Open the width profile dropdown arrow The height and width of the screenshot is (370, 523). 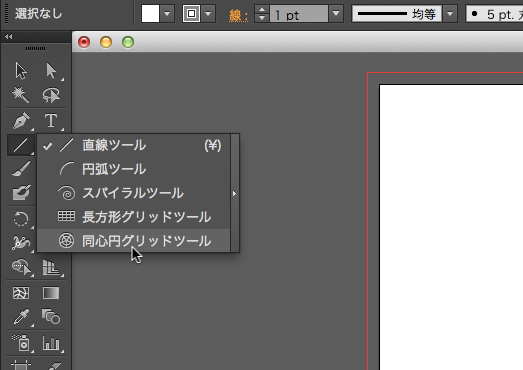coord(450,14)
